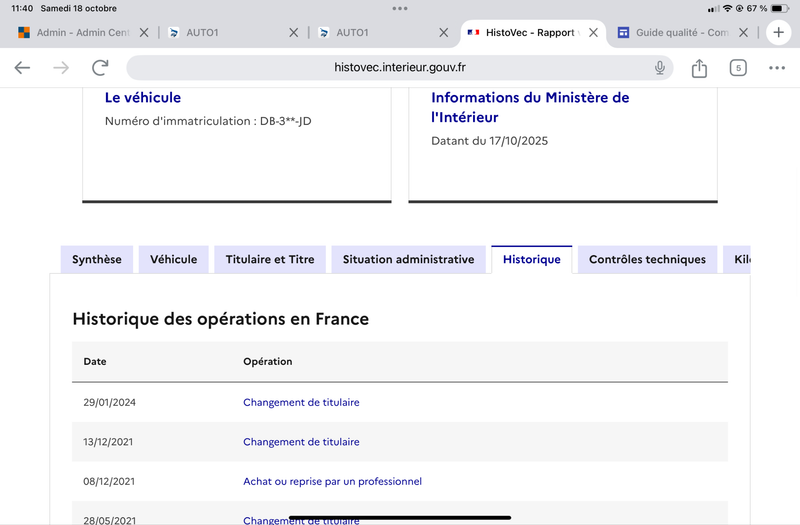This screenshot has width=800, height=525.
Task: Open the browser three-dot menu
Action: tap(777, 68)
